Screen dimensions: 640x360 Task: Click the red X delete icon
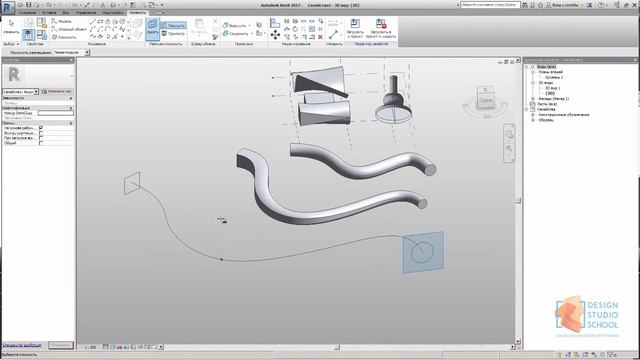coord(320,37)
